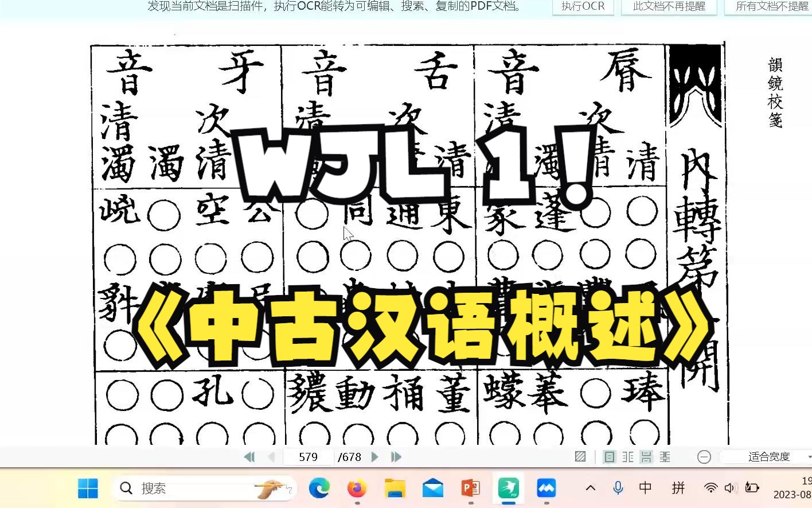Toggle the microphone icon in system tray
Viewport: 812px width, 508px height.
(x=618, y=488)
